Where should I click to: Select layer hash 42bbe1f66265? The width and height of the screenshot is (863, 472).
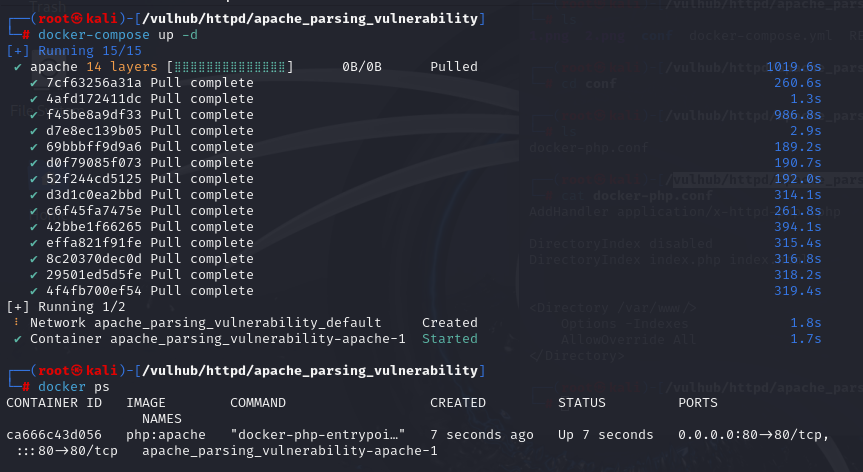94,227
